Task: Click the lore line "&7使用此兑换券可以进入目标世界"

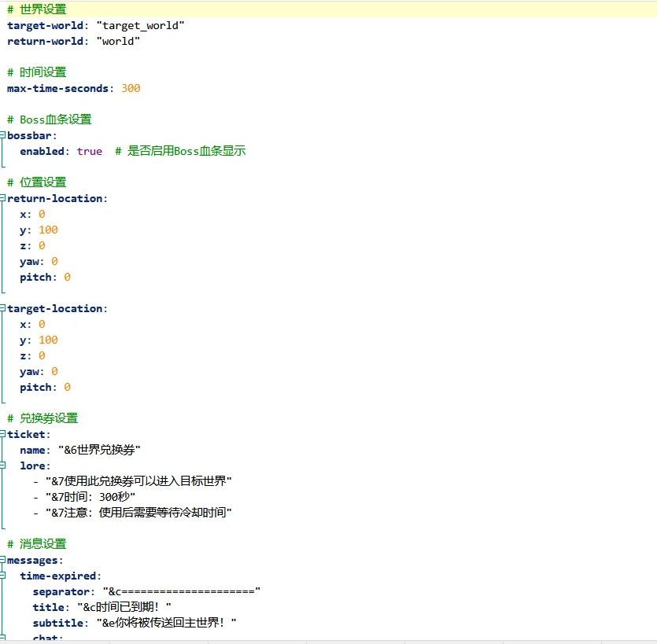Action: tap(138, 481)
